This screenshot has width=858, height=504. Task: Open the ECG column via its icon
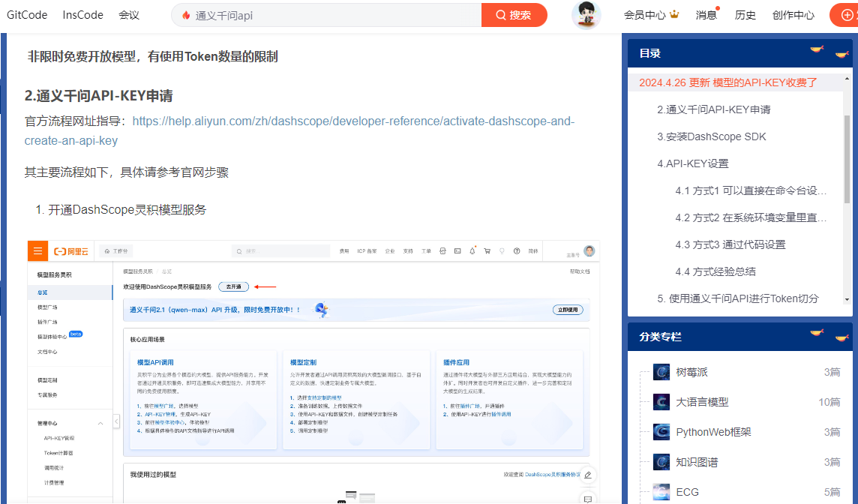click(x=661, y=492)
